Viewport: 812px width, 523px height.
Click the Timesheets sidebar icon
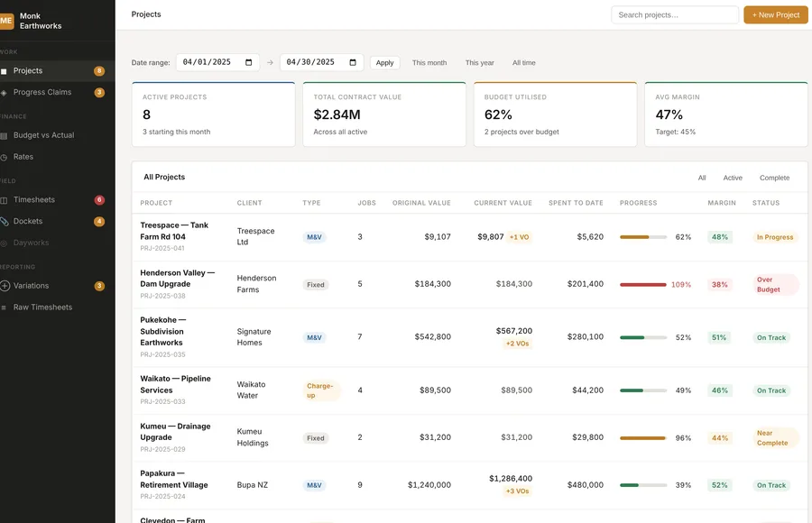tap(4, 200)
